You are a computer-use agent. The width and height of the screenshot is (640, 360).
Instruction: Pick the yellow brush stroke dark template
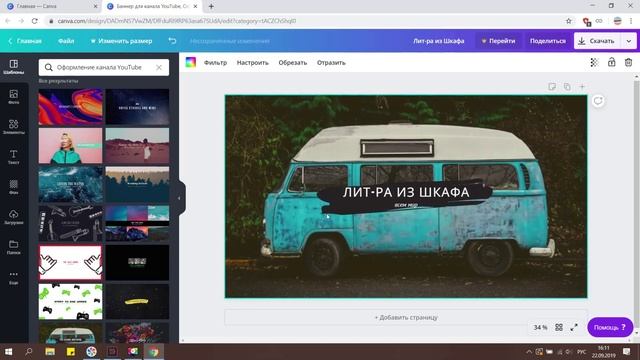pyautogui.click(x=137, y=302)
